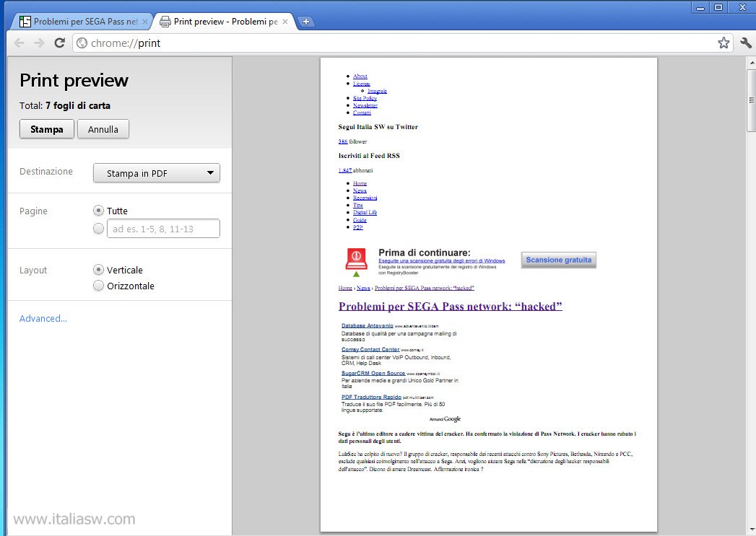This screenshot has width=756, height=536.
Task: Click the Integrale sub-link in the preview
Action: pos(377,91)
